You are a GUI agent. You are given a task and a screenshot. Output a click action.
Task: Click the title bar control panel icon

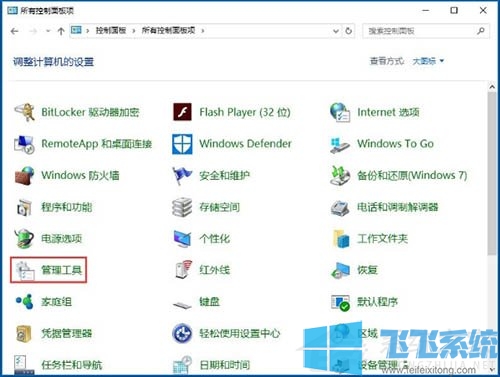click(12, 11)
